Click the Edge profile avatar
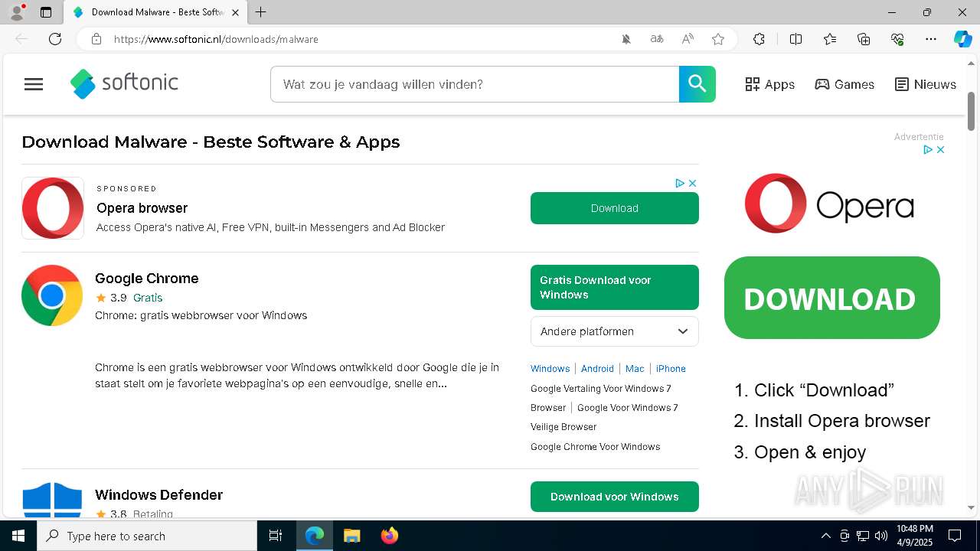The width and height of the screenshot is (980, 551). point(17,12)
